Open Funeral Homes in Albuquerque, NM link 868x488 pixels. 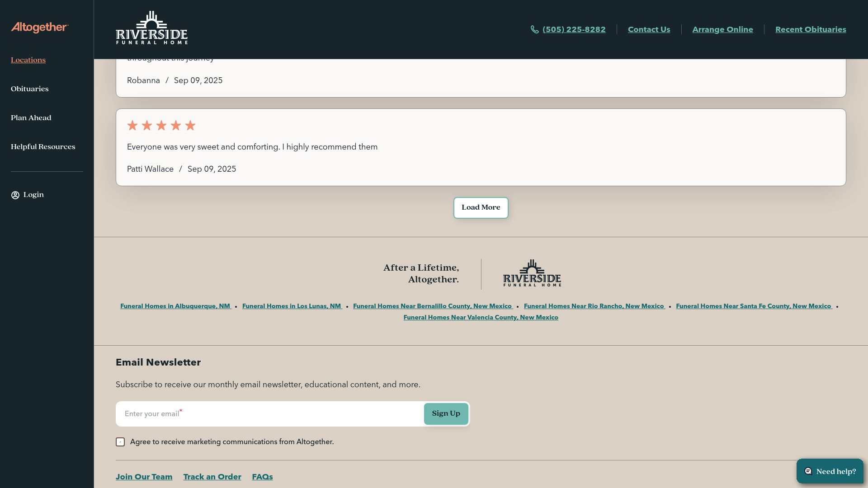point(175,306)
